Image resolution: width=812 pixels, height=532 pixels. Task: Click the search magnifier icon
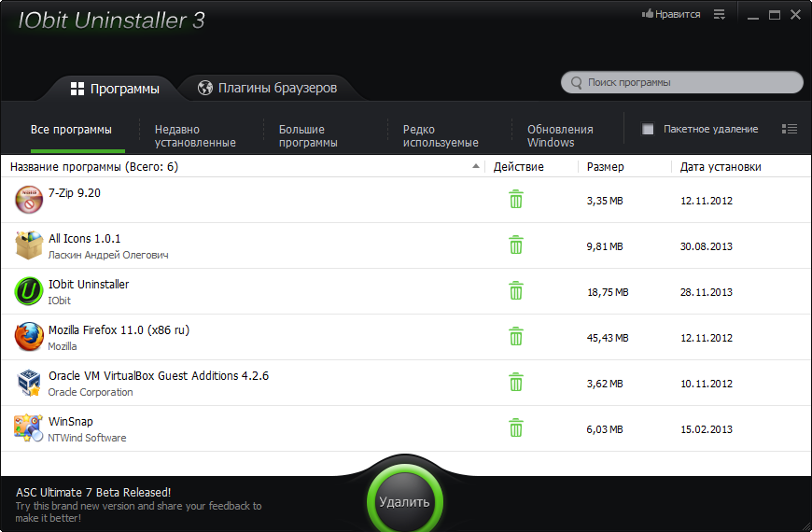click(x=577, y=83)
